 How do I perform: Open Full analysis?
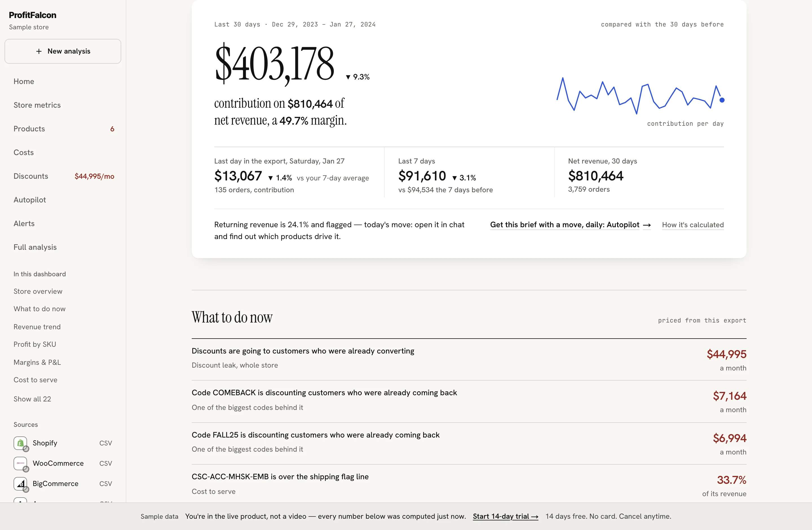click(x=35, y=247)
